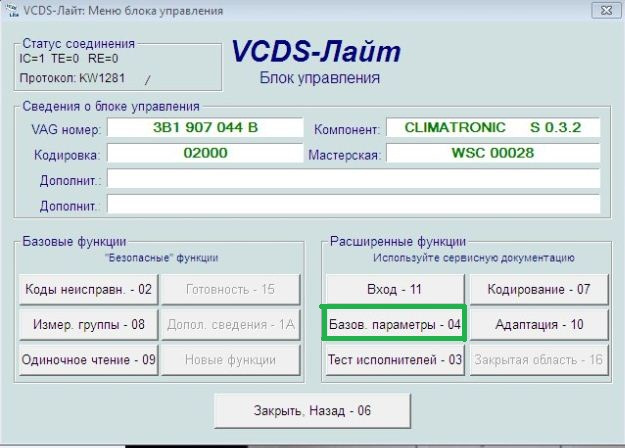Click the Кодировка field showing 02000

click(205, 153)
